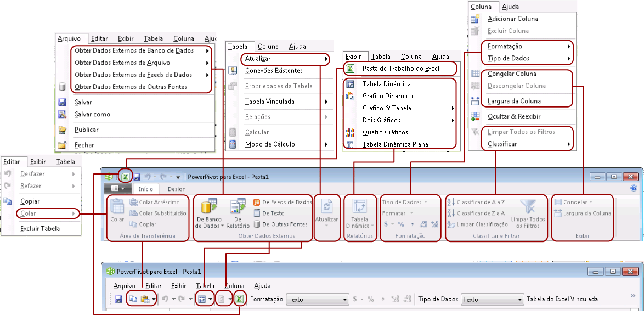Click the save icon in the lower toolbar

[118, 300]
